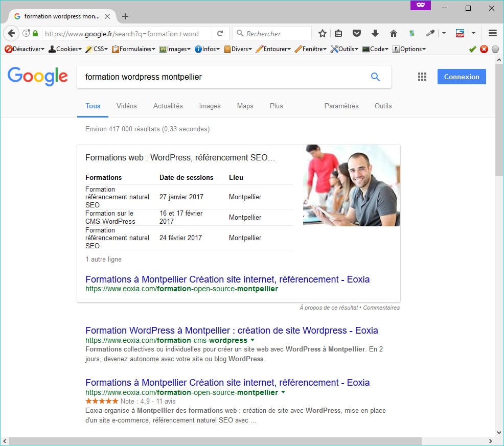504x446 pixels.
Task: Expand dropdown arrow next to eyedropper icon
Action: coord(444,33)
